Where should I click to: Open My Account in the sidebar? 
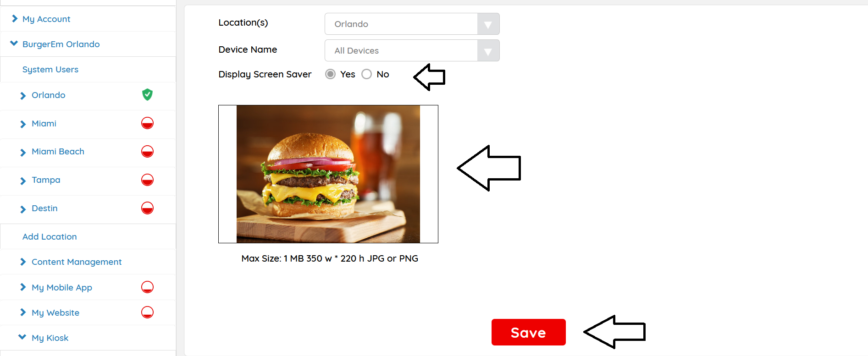(x=46, y=19)
